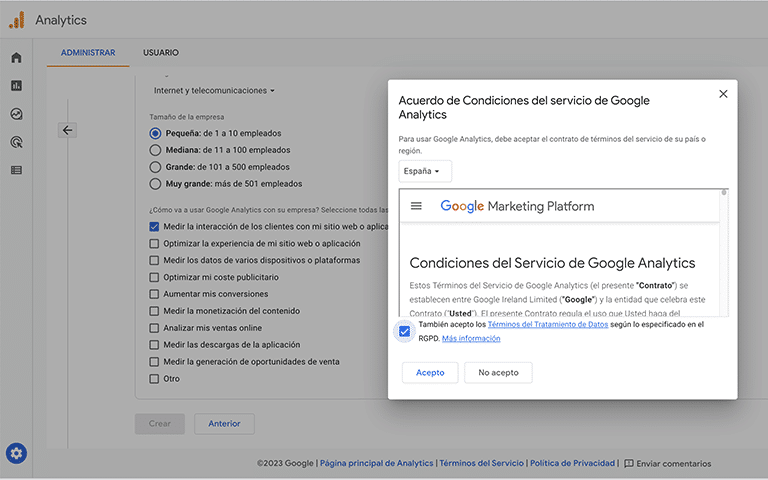Open the España country dropdown

425,171
